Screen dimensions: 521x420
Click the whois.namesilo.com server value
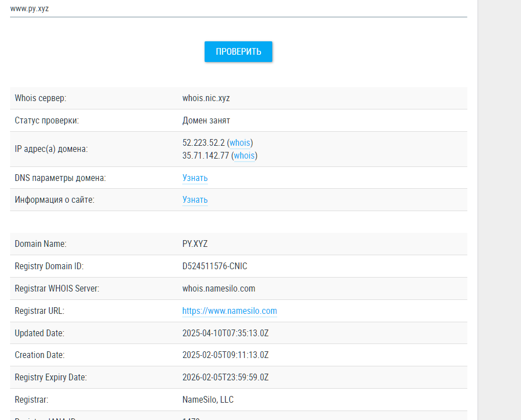click(219, 289)
